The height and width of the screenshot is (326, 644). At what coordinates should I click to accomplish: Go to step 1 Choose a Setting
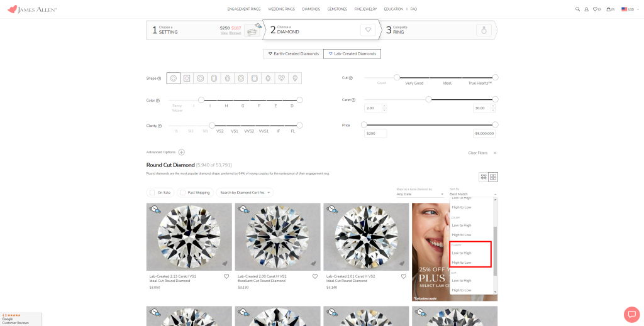click(x=204, y=30)
